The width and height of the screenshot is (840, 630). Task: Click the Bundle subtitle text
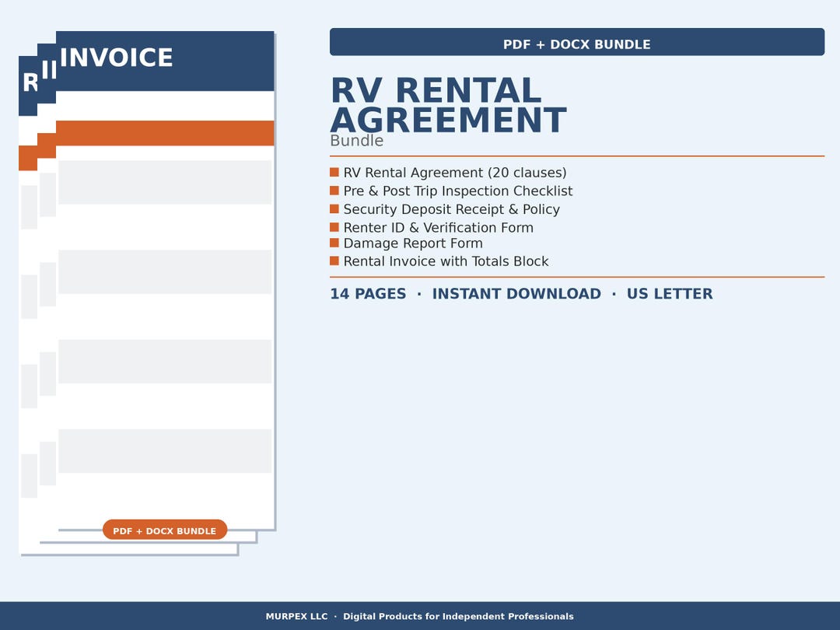click(357, 141)
